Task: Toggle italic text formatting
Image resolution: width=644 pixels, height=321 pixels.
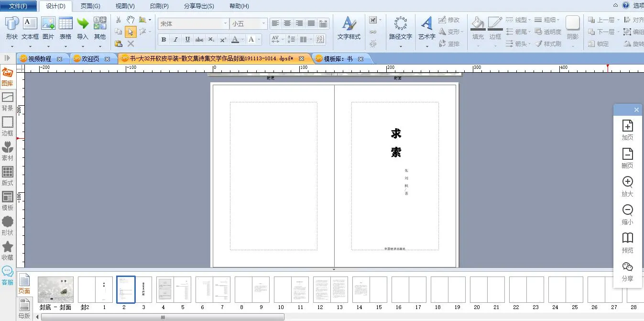Action: (175, 40)
